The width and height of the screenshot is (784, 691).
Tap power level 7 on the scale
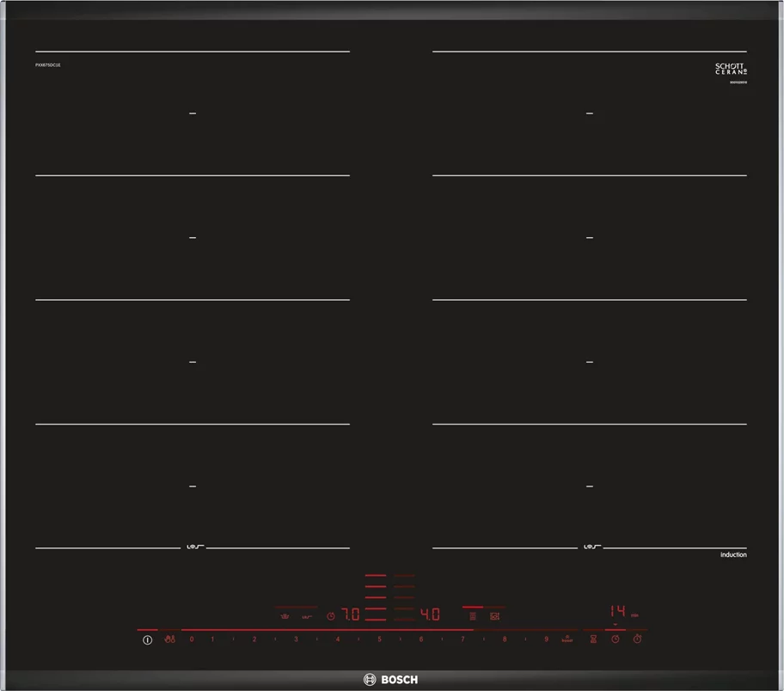tap(462, 639)
